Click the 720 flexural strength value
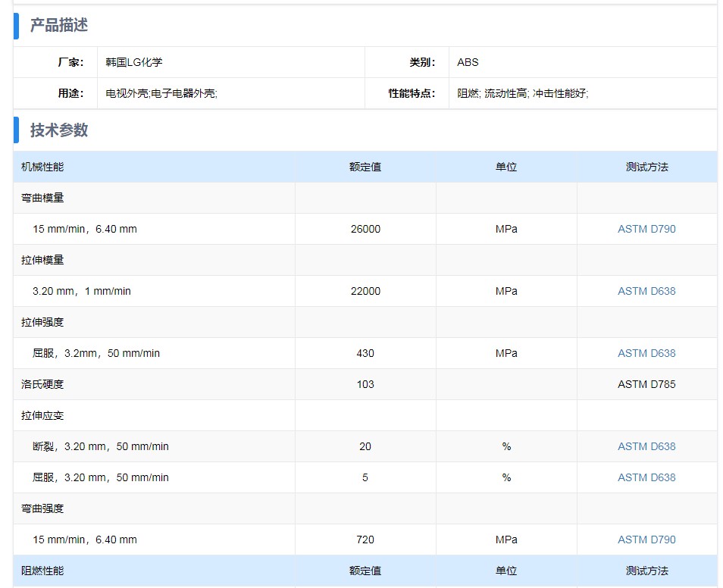Image resolution: width=723 pixels, height=588 pixels. pyautogui.click(x=365, y=540)
